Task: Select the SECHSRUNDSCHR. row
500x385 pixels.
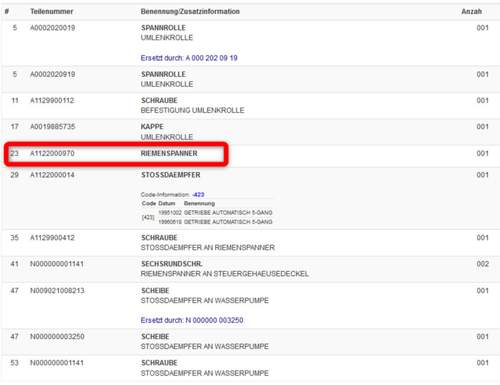Action: point(250,269)
